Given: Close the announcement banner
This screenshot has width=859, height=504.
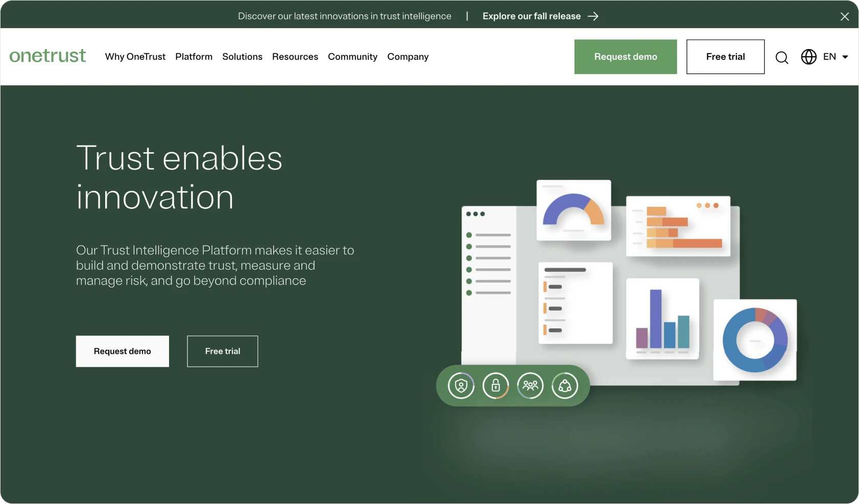Looking at the screenshot, I should [x=845, y=16].
